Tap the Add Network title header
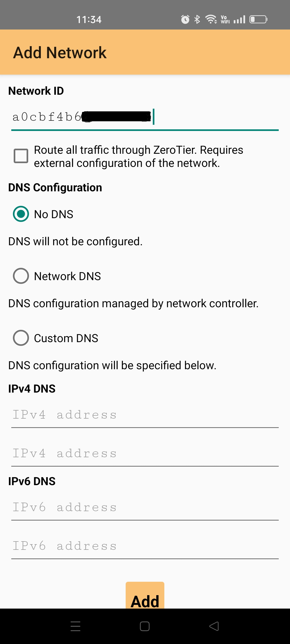 pos(60,52)
